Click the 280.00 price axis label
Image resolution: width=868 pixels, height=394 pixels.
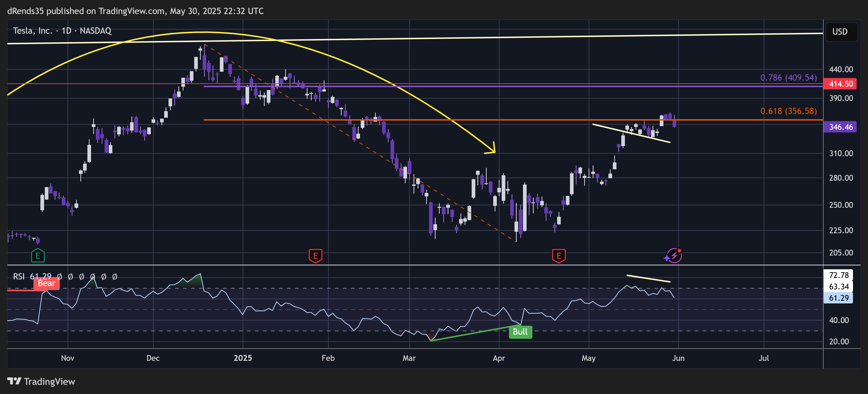tap(841, 178)
